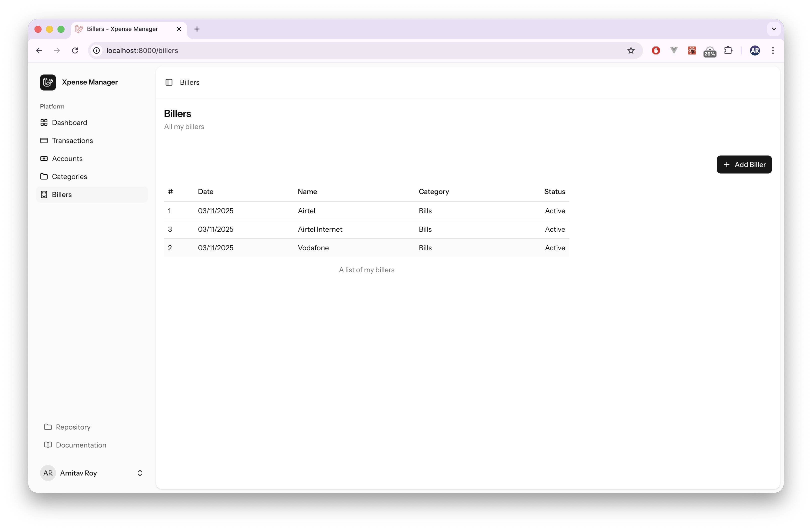The image size is (812, 530).
Task: Go to Transactions page
Action: 72,140
